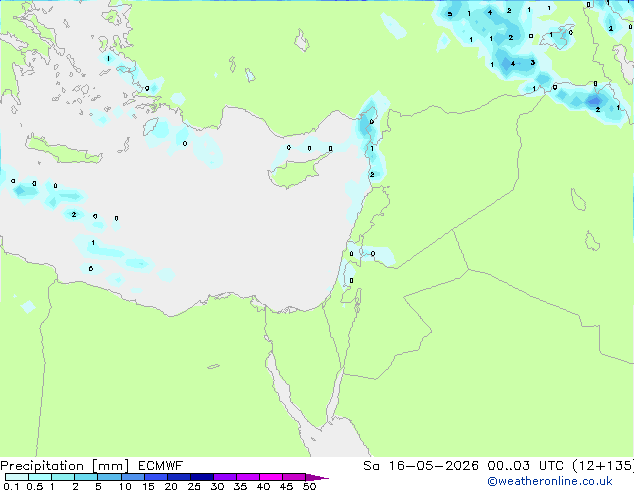Viewport: 634px width, 490px height.
Task: Click the date '16-05-2026' text
Action: [433, 466]
